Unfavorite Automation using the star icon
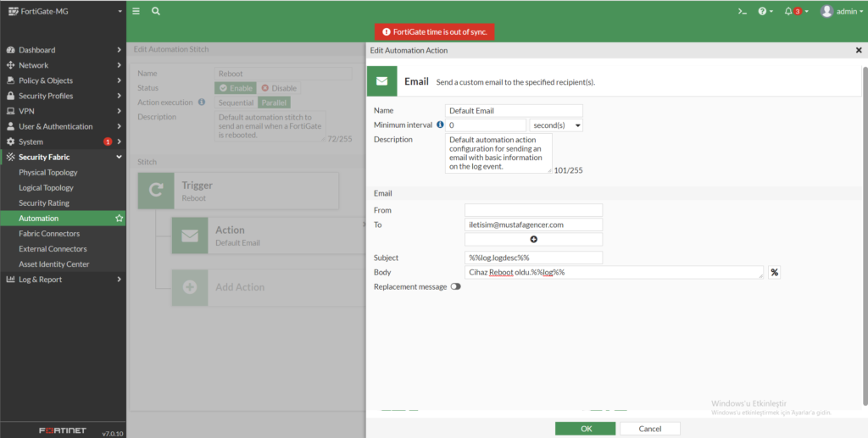This screenshot has width=868, height=438. tap(120, 219)
